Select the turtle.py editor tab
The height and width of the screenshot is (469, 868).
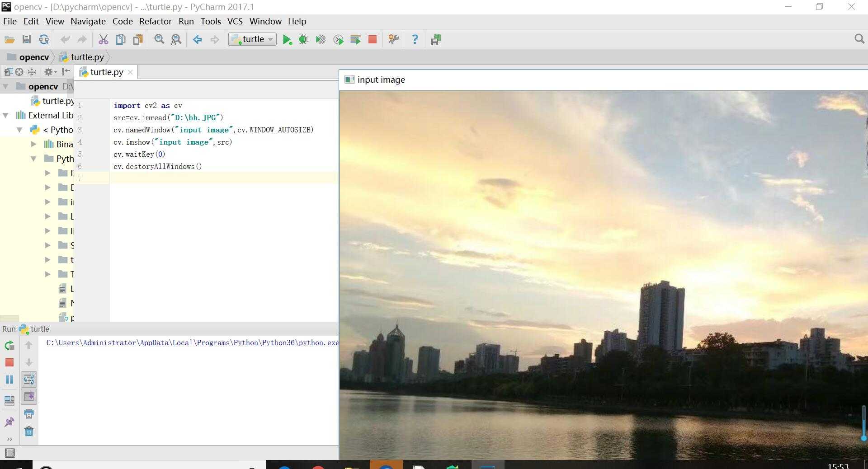pyautogui.click(x=106, y=72)
